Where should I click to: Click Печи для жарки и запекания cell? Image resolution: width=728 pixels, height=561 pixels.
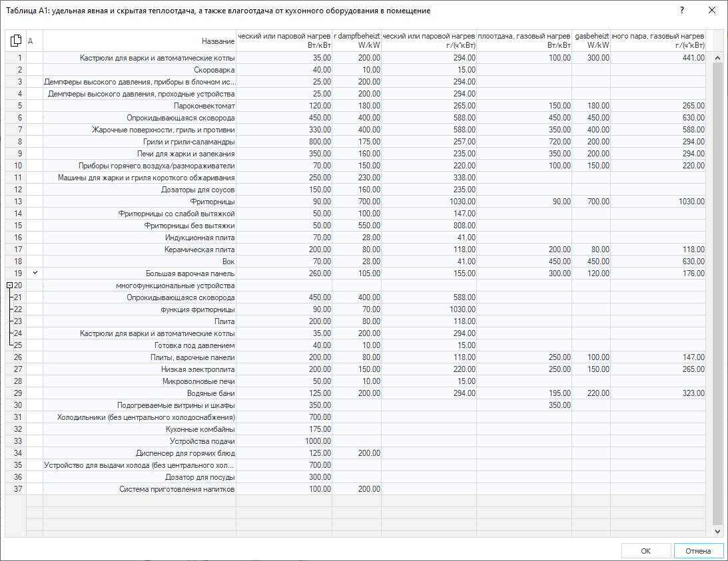click(x=139, y=154)
